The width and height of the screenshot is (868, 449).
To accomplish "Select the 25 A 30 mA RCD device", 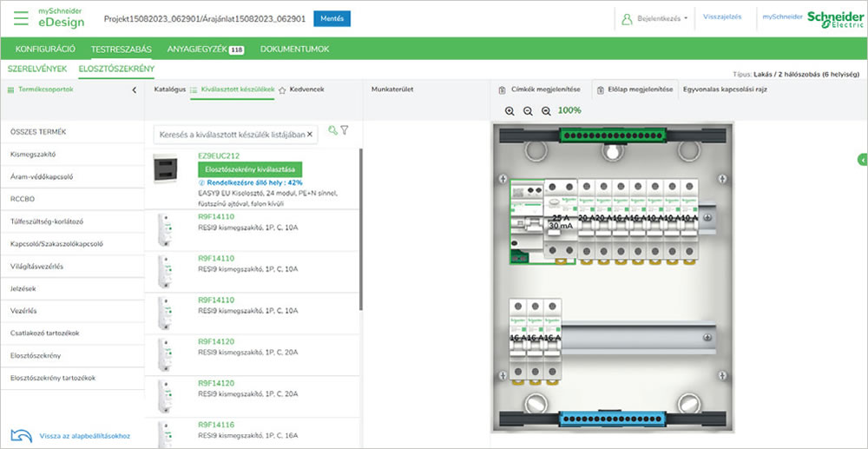I will (x=560, y=219).
